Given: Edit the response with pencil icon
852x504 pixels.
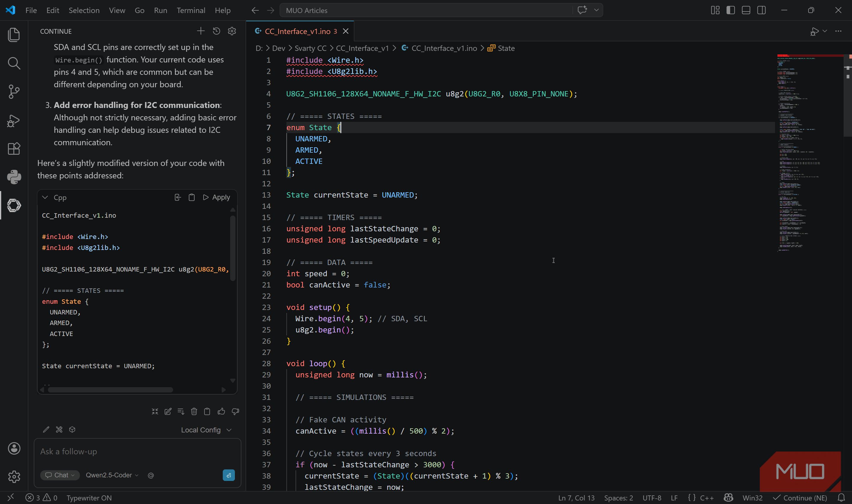Looking at the screenshot, I should pos(168,412).
